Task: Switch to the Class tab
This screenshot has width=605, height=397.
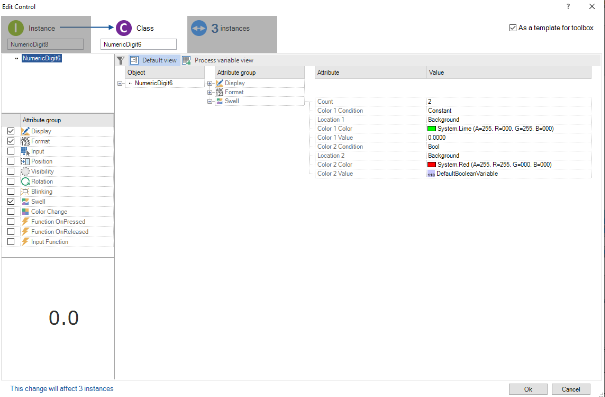Action: click(139, 34)
